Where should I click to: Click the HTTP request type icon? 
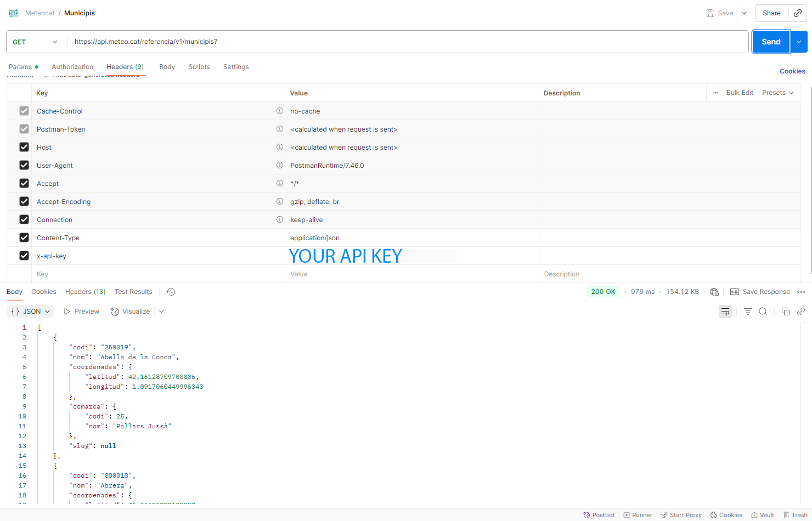pyautogui.click(x=14, y=13)
